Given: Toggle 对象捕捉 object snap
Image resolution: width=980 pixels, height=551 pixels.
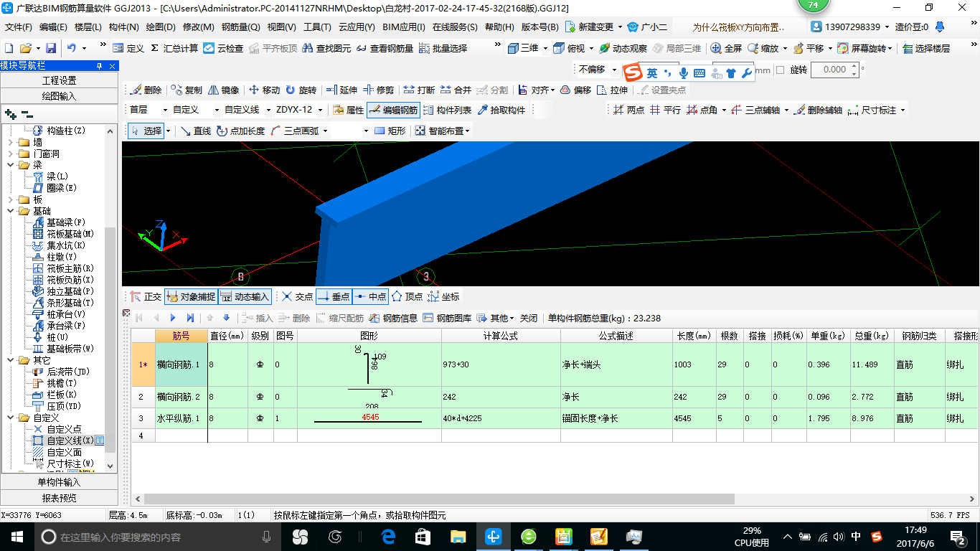Looking at the screenshot, I should pos(191,296).
